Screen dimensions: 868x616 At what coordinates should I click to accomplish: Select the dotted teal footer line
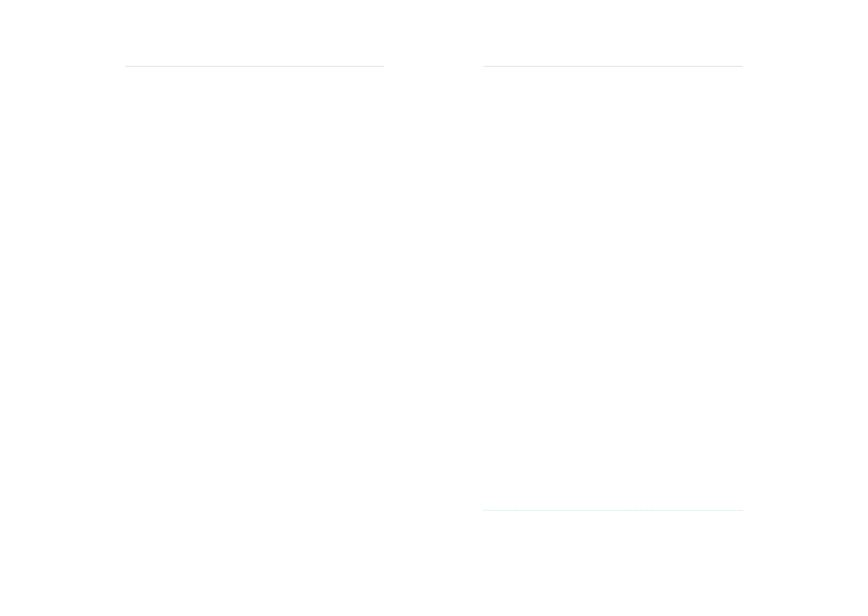(x=613, y=510)
